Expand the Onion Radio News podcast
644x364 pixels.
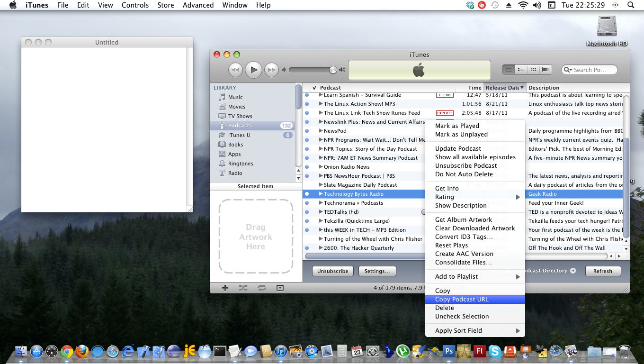pos(321,167)
